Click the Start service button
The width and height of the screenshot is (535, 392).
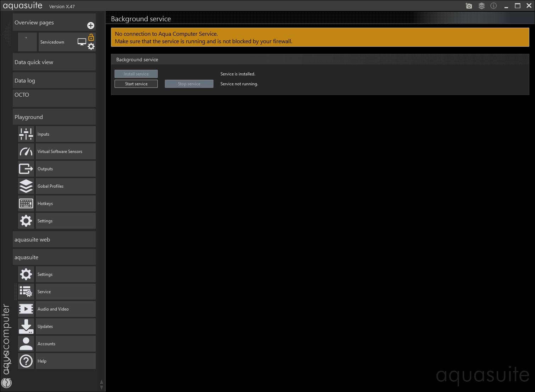point(136,84)
